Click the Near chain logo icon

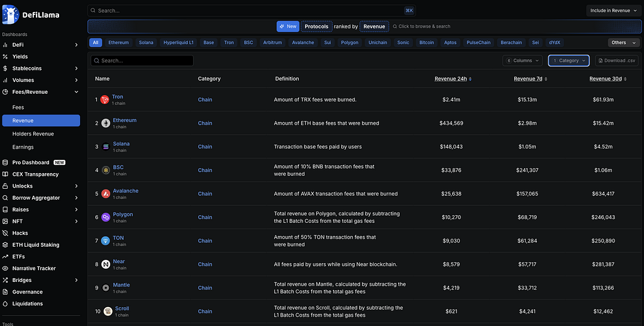[105, 264]
